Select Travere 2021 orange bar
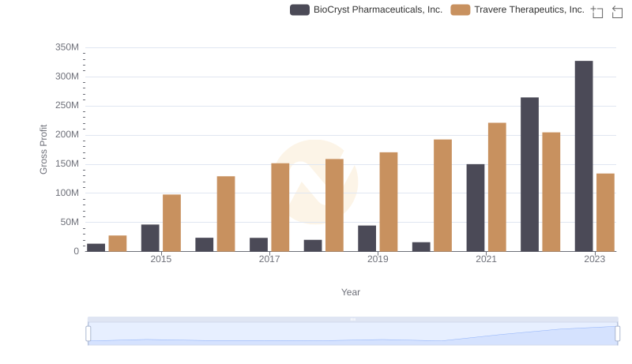 (497, 187)
